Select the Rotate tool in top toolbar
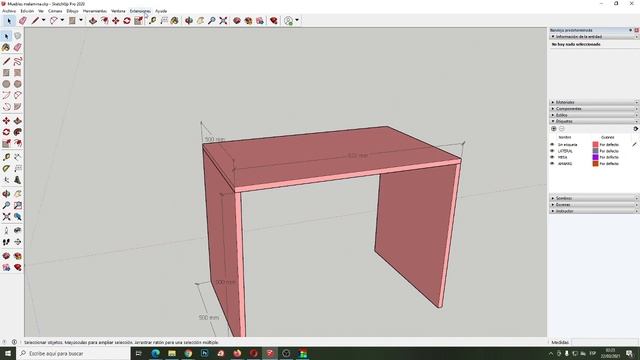This screenshot has height=360, width=640. click(x=127, y=20)
